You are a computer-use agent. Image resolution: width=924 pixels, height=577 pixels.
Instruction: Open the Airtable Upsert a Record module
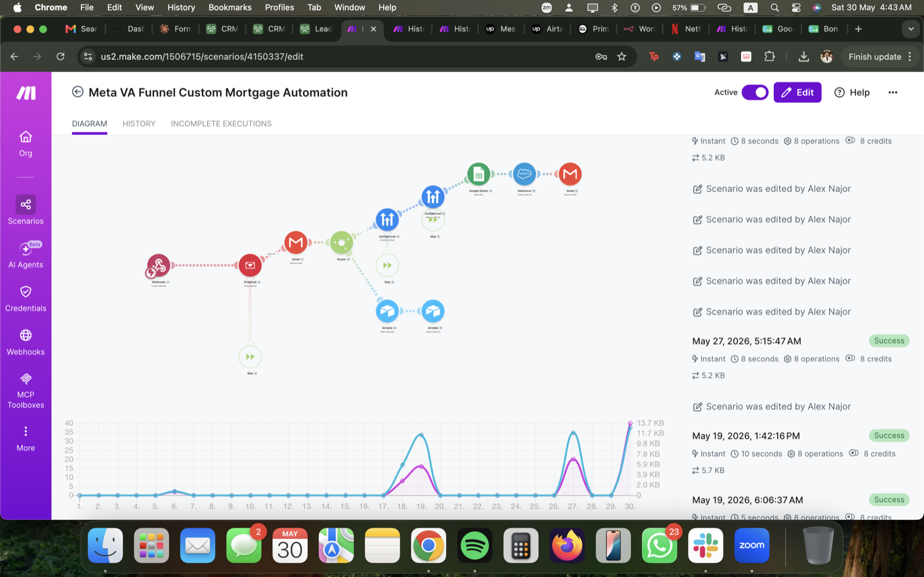(x=433, y=312)
